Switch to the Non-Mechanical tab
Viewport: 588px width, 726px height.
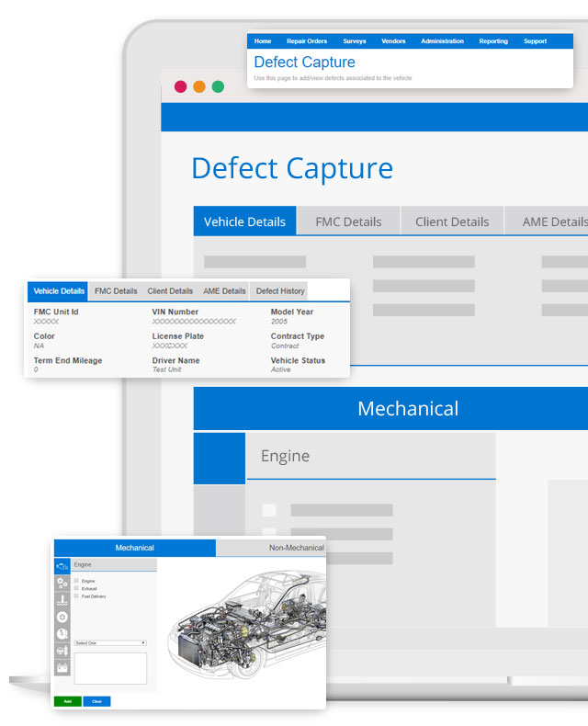coord(271,548)
